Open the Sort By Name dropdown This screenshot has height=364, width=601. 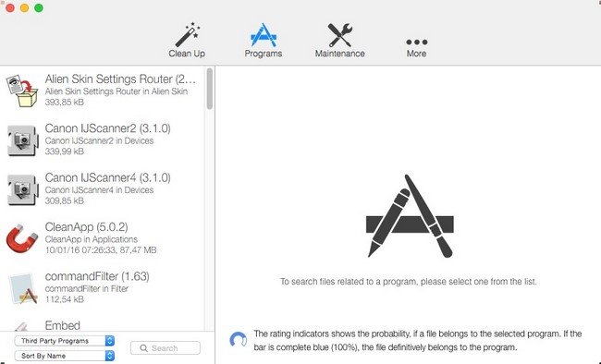(65, 356)
